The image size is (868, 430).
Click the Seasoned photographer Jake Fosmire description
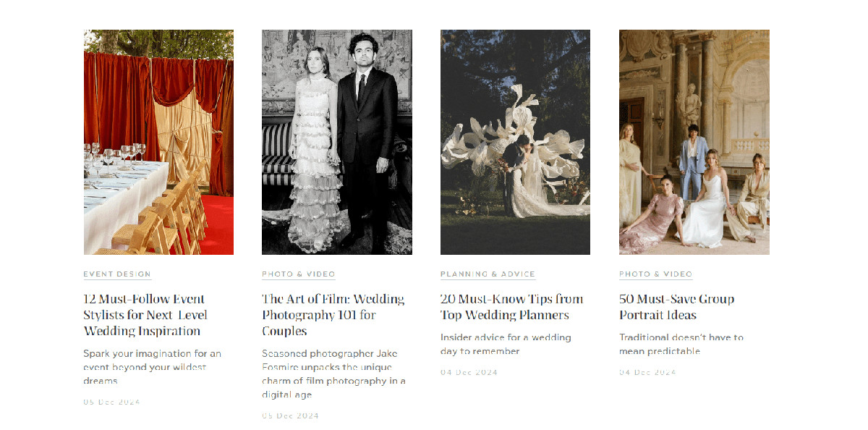pos(333,374)
